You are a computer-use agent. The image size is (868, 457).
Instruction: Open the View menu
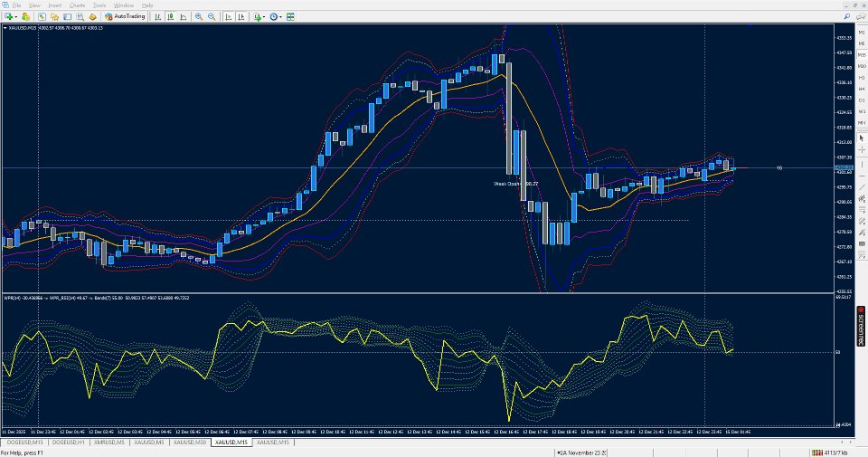[x=34, y=5]
